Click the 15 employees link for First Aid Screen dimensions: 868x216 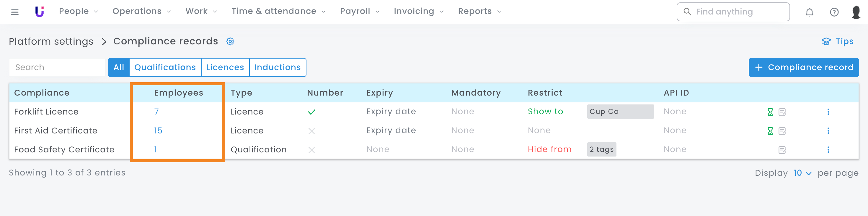(158, 130)
